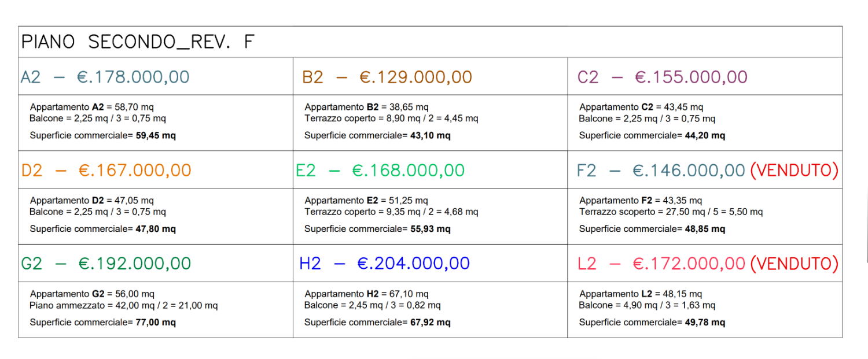The image size is (868, 359).
Task: Click the B2 price heading €.129.000,00
Action: pos(387,77)
